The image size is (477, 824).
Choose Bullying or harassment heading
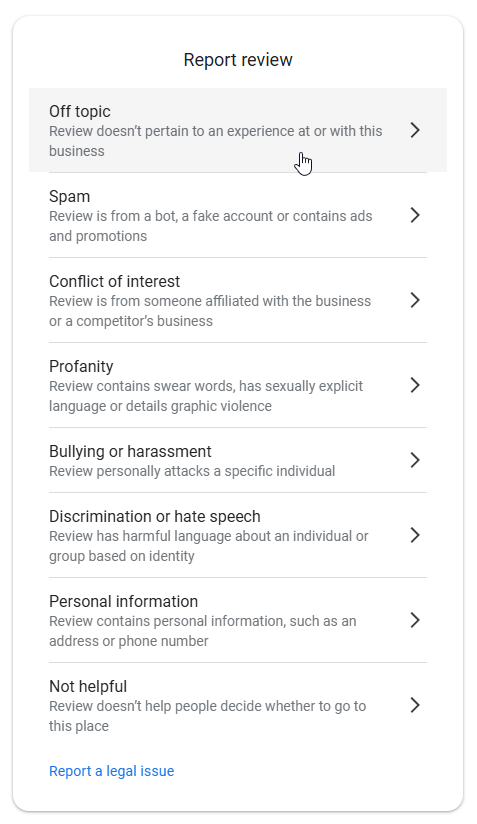pos(130,451)
